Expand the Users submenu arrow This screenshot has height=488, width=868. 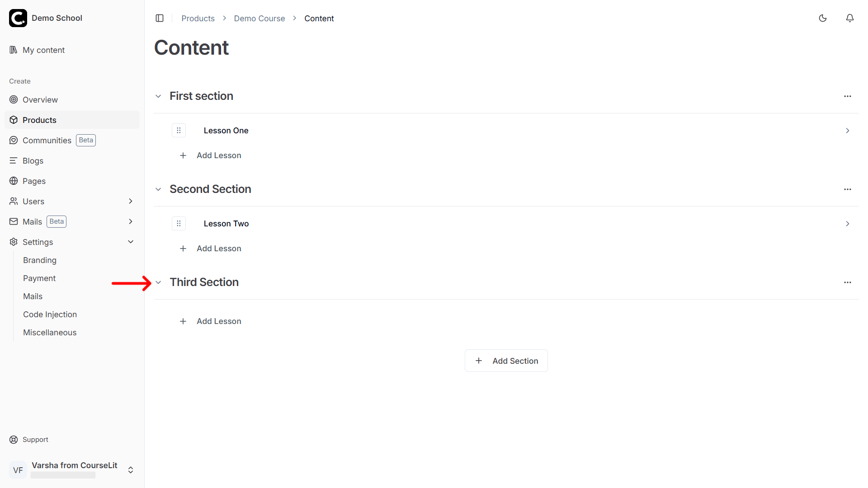(130, 201)
